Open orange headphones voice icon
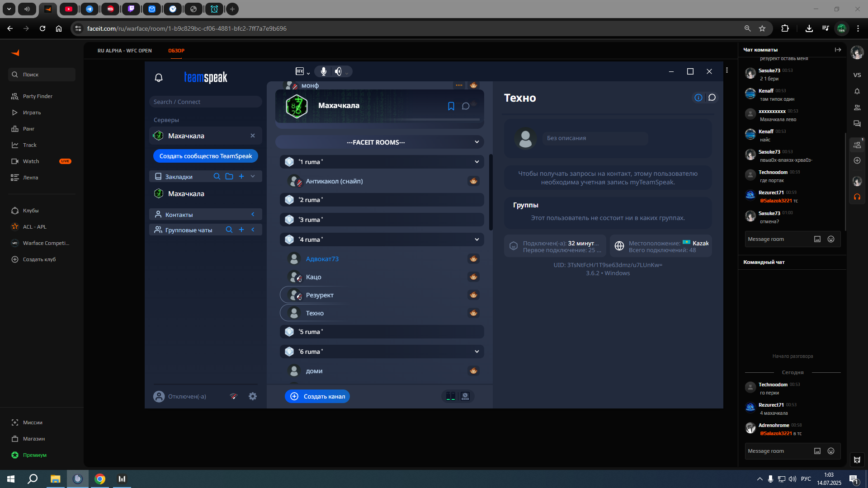868x488 pixels. click(x=857, y=197)
